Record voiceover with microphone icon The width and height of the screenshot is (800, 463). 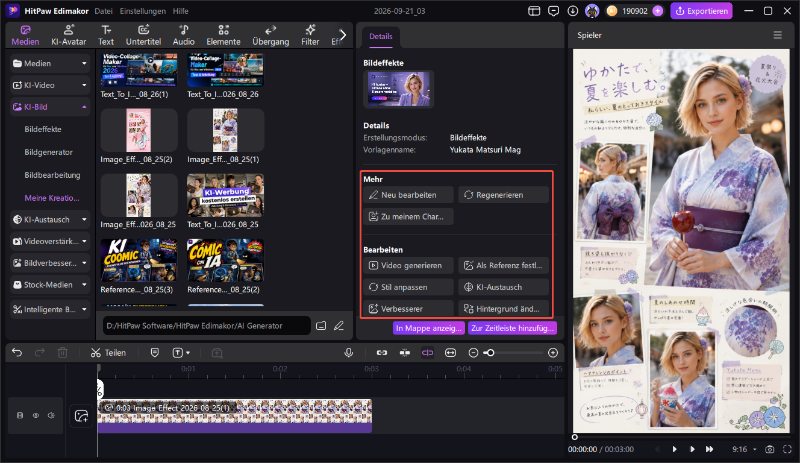tap(348, 353)
